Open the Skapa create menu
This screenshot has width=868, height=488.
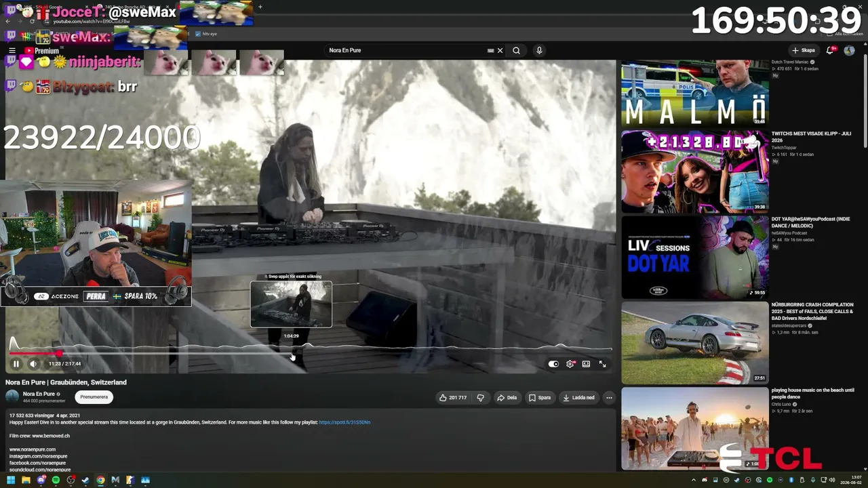coord(804,50)
